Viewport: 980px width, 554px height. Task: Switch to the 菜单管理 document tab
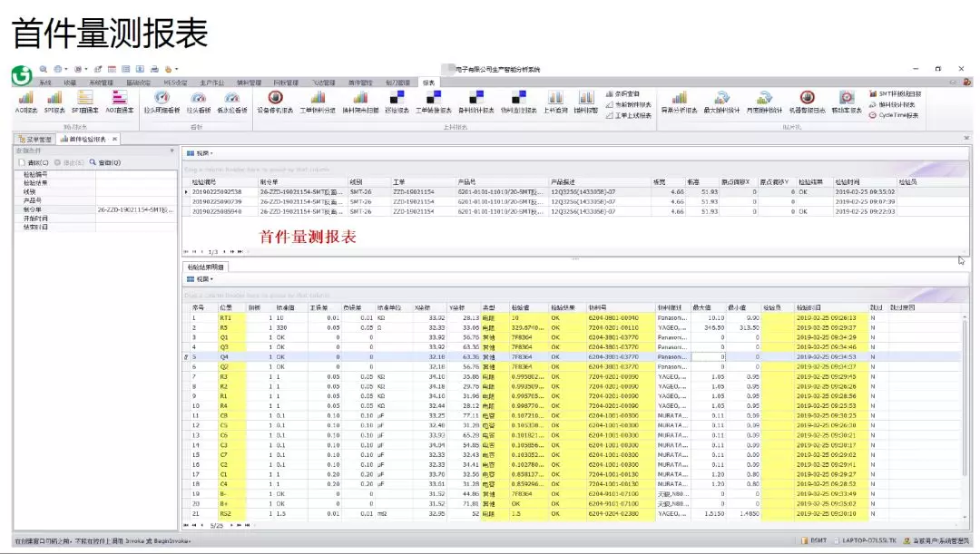point(36,139)
